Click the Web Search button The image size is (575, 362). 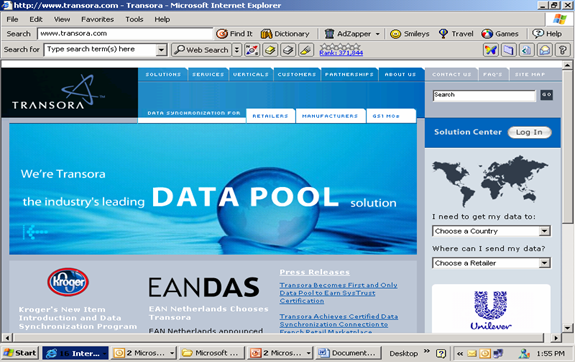click(201, 50)
